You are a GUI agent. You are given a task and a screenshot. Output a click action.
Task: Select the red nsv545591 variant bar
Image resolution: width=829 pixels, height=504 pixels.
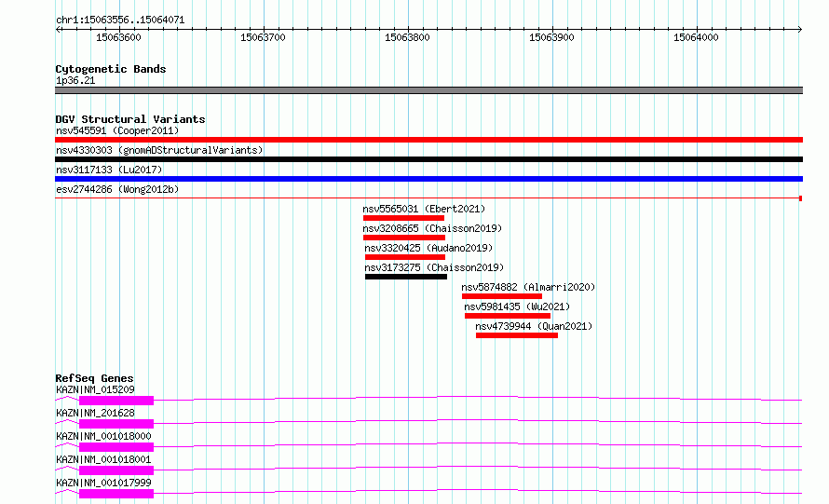tap(428, 140)
